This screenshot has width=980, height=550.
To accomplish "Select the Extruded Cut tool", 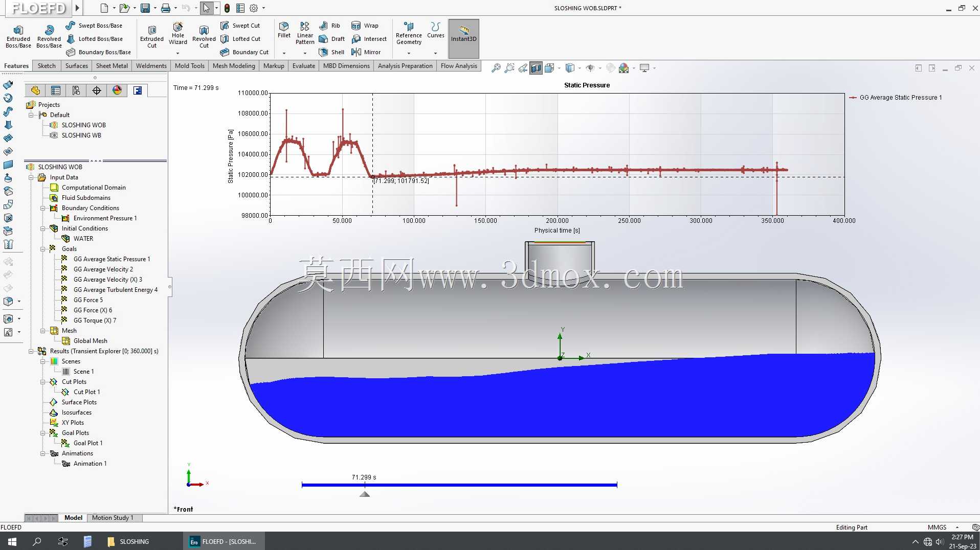I will 152,37.
